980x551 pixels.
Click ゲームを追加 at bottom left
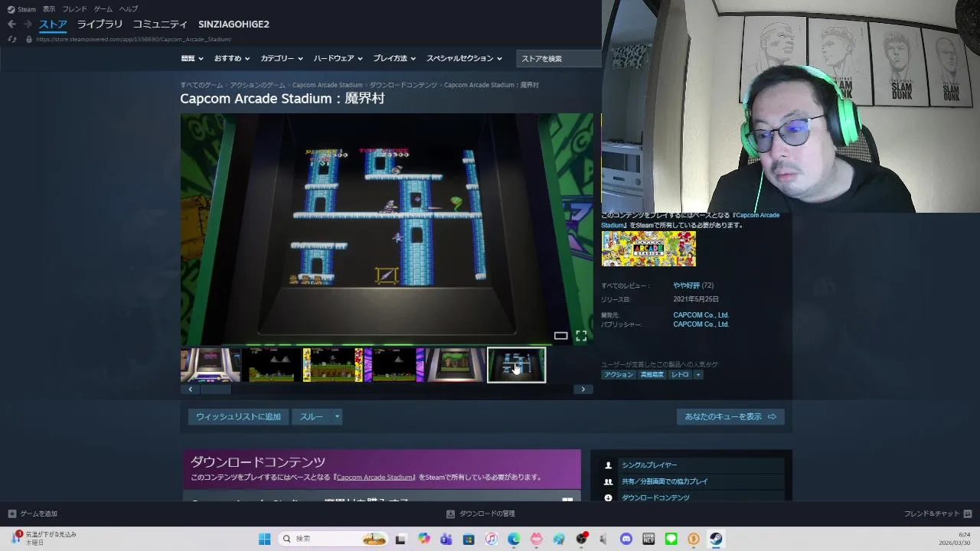(x=32, y=514)
